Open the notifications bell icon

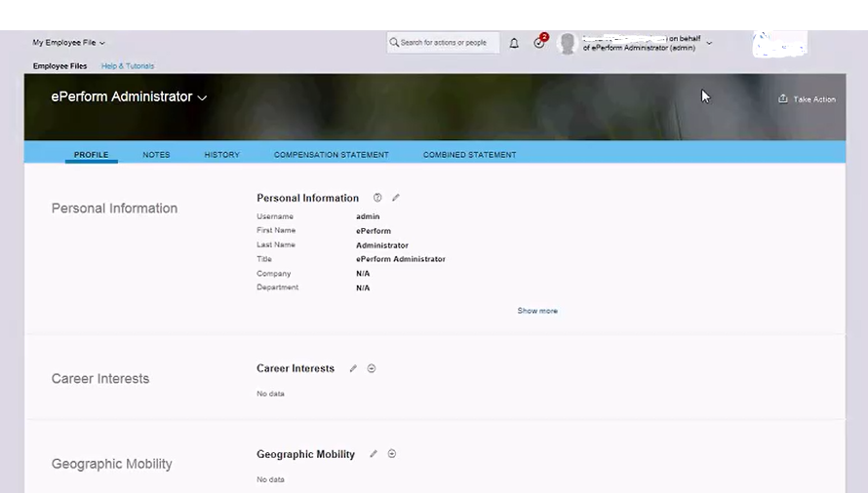click(x=514, y=43)
